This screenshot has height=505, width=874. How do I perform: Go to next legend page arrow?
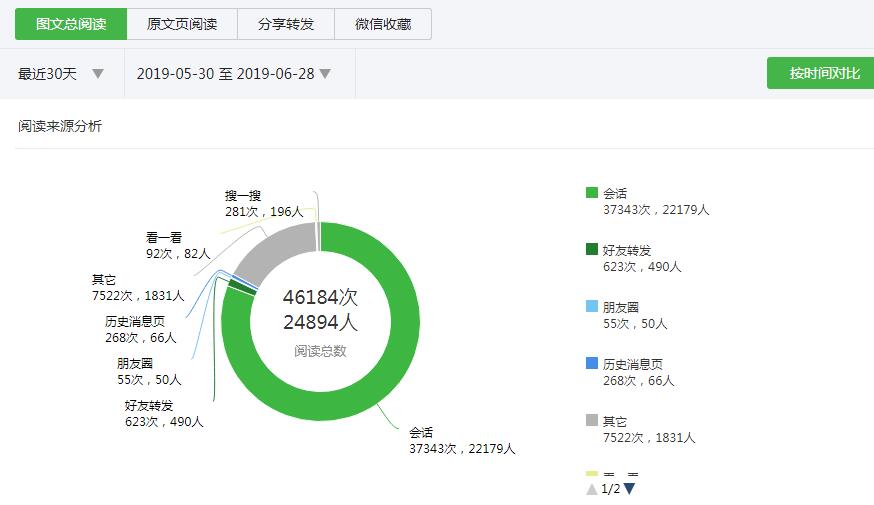tap(630, 489)
